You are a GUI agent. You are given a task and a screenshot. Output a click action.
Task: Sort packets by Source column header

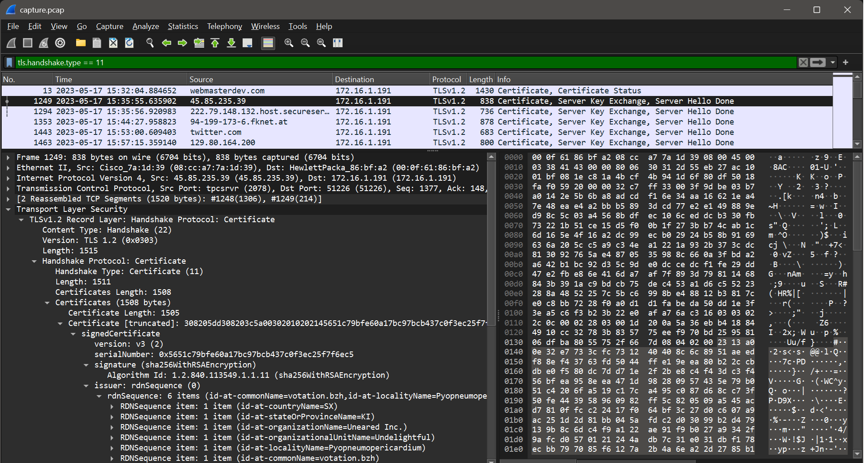(x=259, y=80)
